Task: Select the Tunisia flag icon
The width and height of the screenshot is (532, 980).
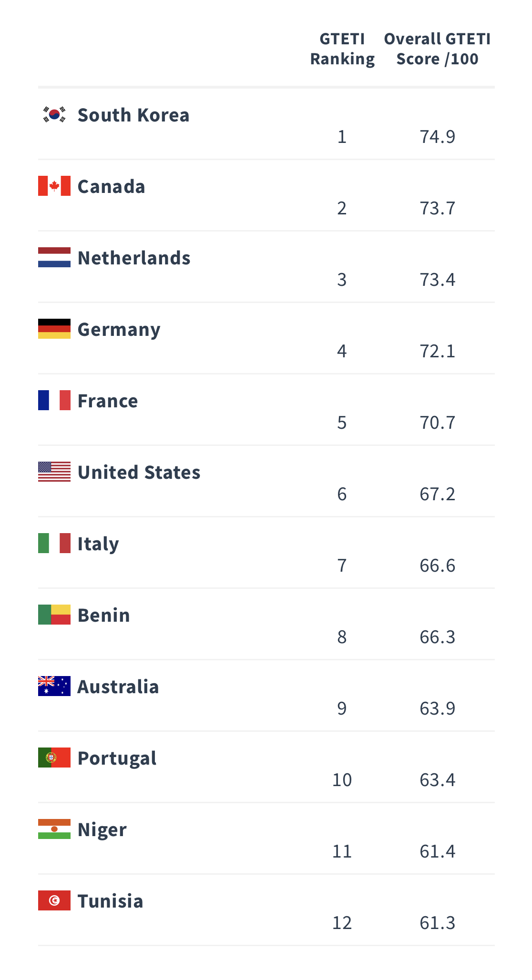Action: pos(54,900)
